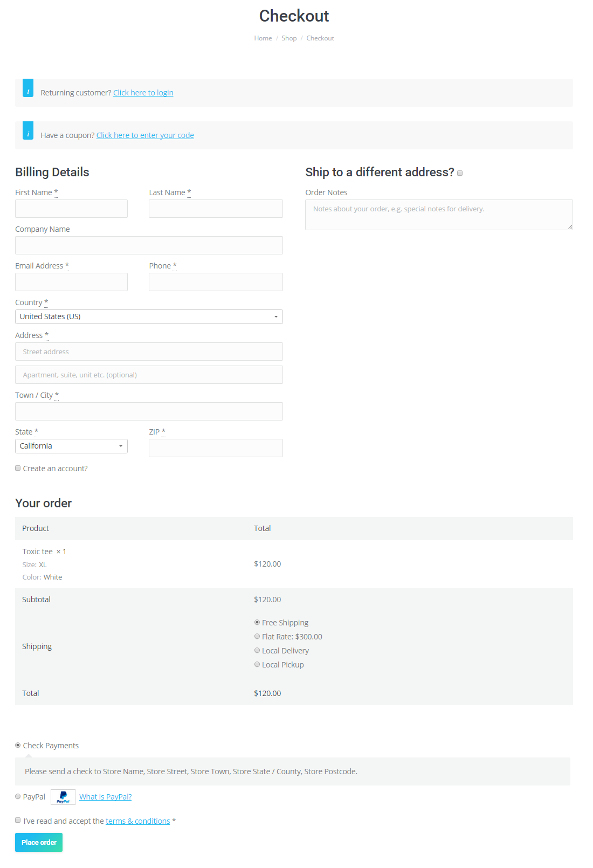Open the What is PayPal link
Viewport: 593px width, 868px height.
[x=106, y=797]
